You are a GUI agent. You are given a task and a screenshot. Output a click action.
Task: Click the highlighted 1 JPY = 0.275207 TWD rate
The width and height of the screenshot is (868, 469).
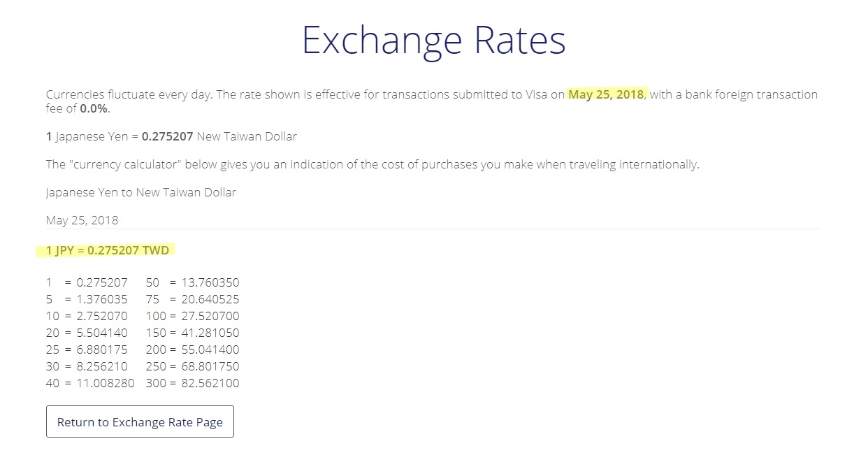click(x=108, y=250)
